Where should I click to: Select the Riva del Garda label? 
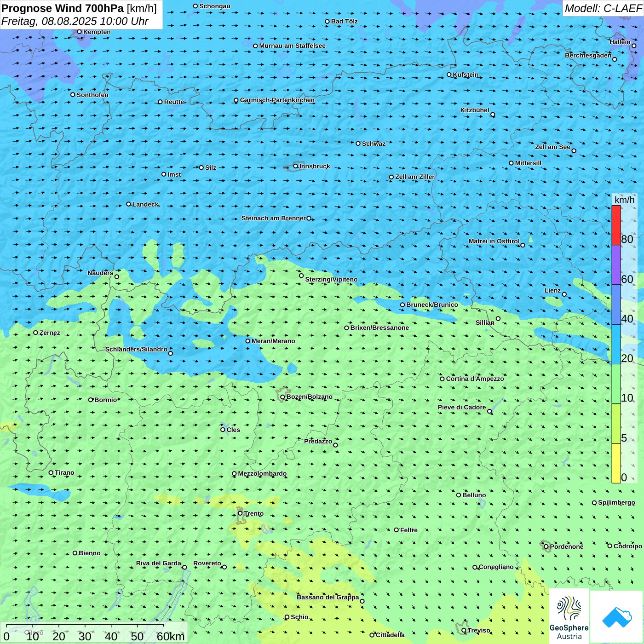tap(159, 563)
